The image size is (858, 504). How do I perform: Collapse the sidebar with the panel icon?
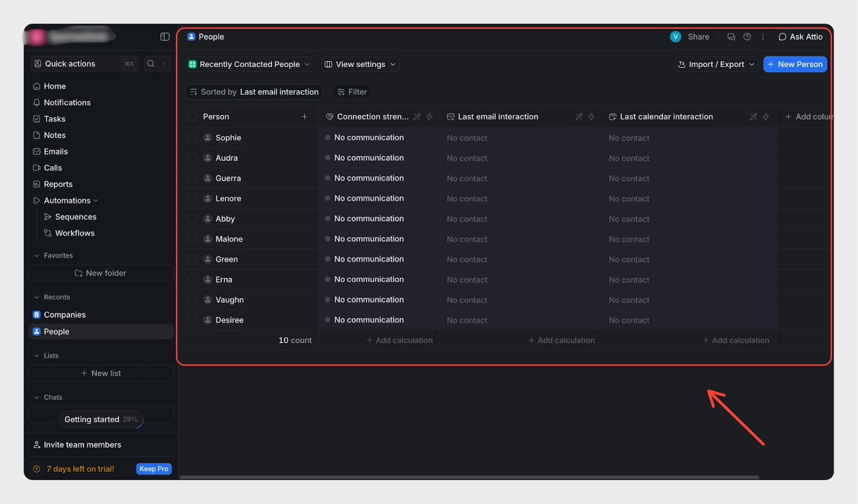(x=165, y=36)
